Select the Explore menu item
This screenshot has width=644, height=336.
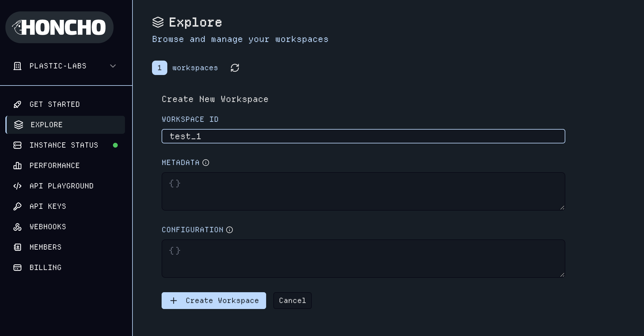coord(65,125)
